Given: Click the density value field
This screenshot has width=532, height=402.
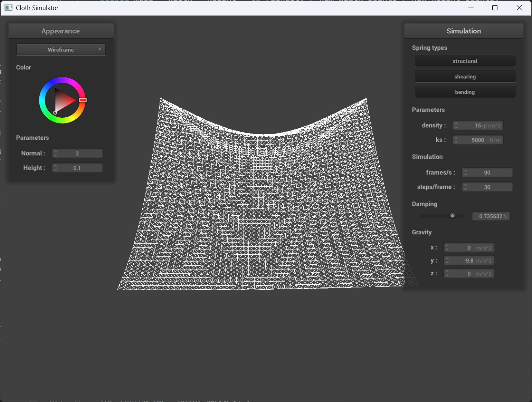Looking at the screenshot, I should (478, 125).
